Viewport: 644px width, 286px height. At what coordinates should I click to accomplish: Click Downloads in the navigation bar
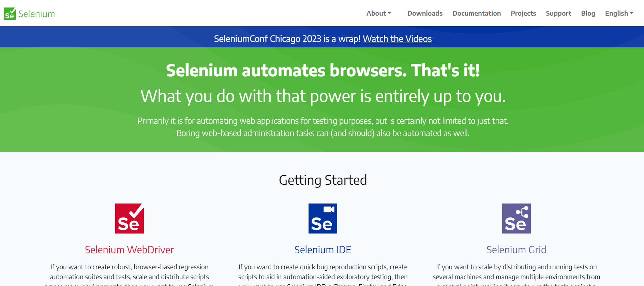tap(424, 13)
